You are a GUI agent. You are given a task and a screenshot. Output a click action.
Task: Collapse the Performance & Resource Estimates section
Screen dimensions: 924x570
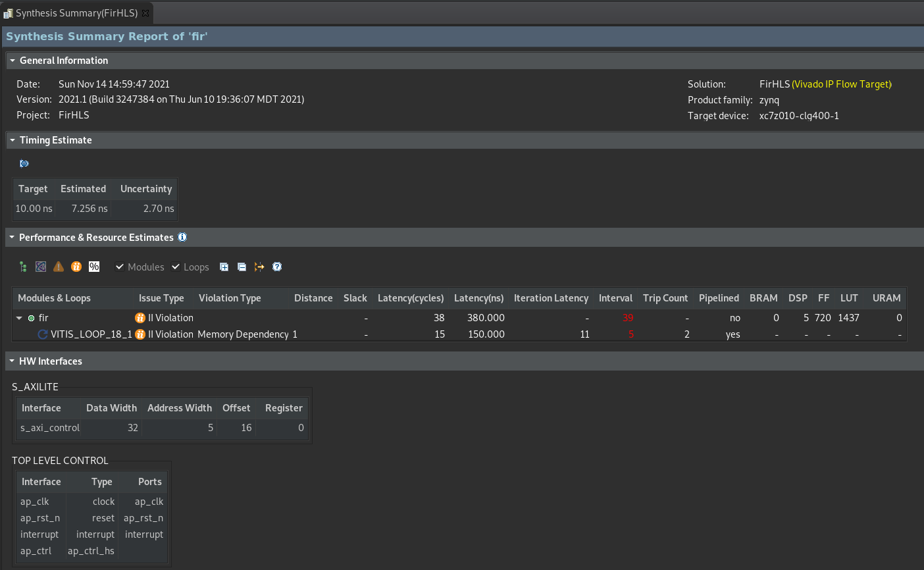12,238
